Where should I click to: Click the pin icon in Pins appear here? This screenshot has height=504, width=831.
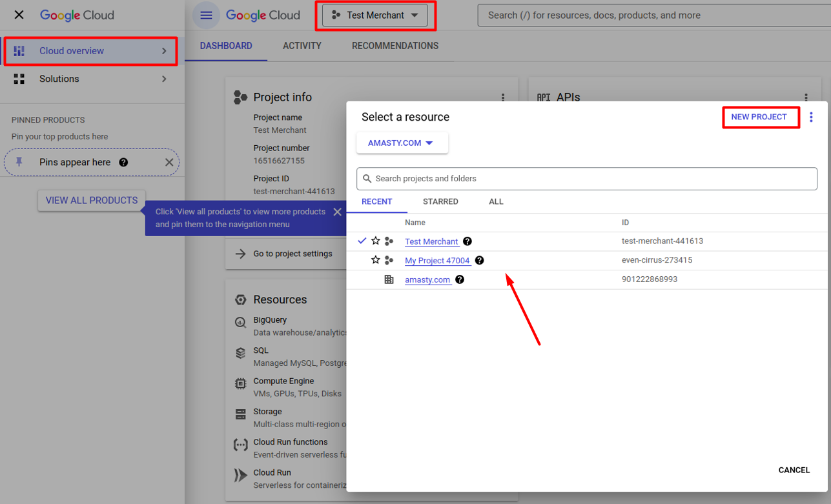pyautogui.click(x=19, y=162)
